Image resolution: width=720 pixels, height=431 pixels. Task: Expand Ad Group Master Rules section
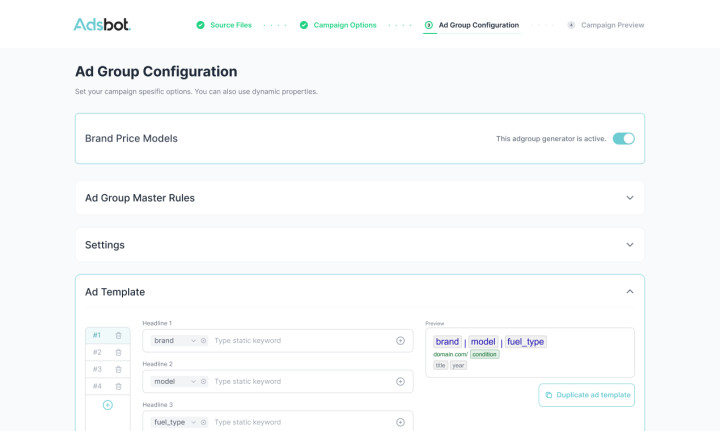pos(629,198)
